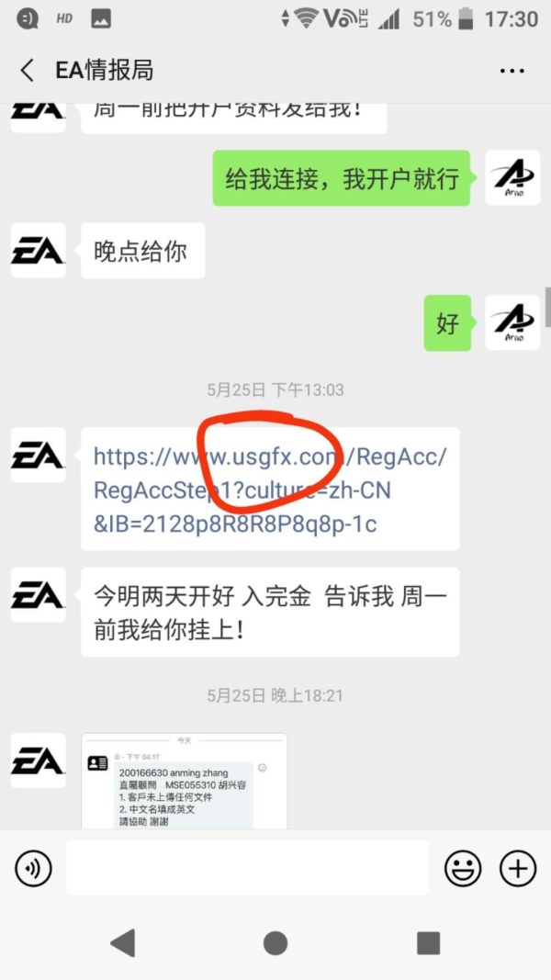Tap the EA avatar beside the link message
Viewport: 551px width, 980px height.
click(38, 455)
